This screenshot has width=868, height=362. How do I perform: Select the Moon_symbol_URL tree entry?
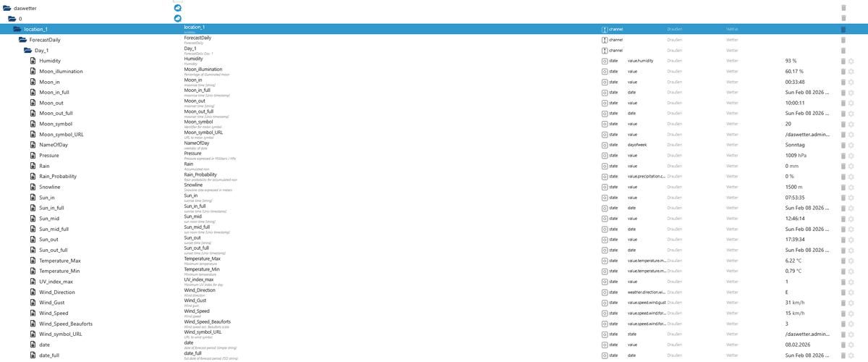(61, 135)
